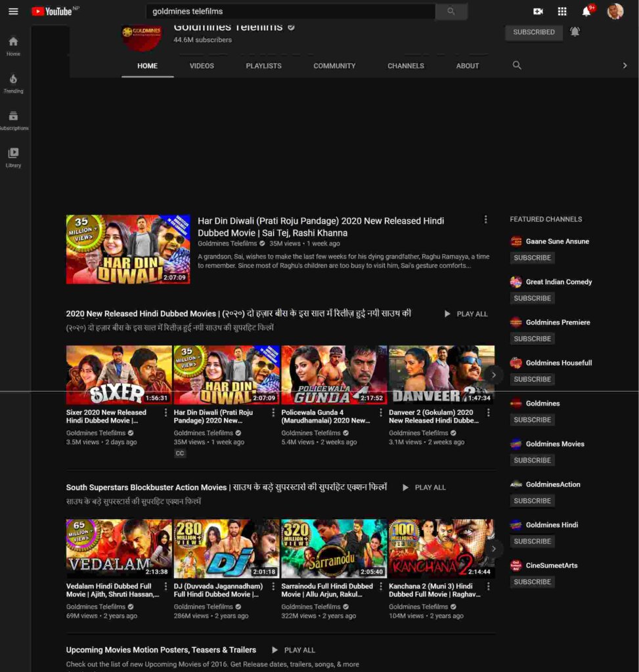Image resolution: width=639 pixels, height=672 pixels.
Task: Advance South Superstars shelf with next arrow
Action: (494, 549)
